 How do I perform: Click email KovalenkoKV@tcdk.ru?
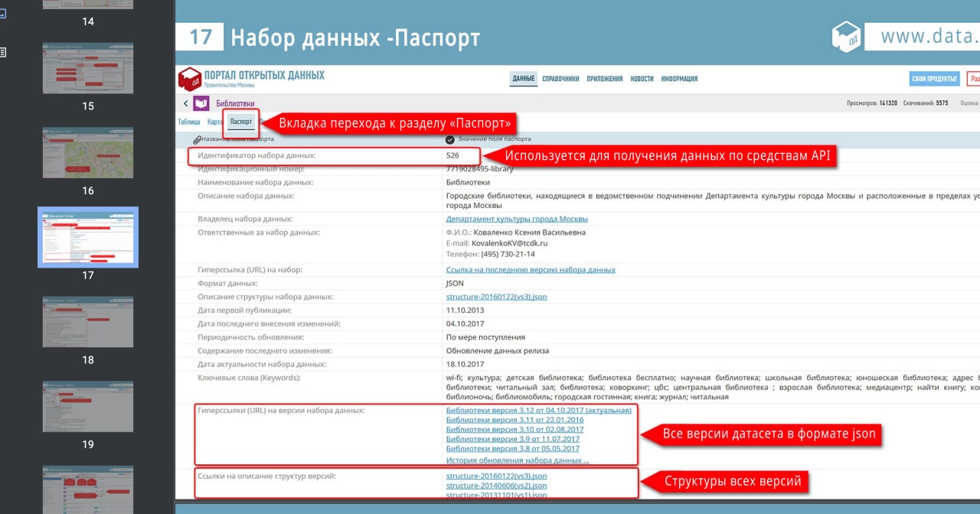[509, 243]
